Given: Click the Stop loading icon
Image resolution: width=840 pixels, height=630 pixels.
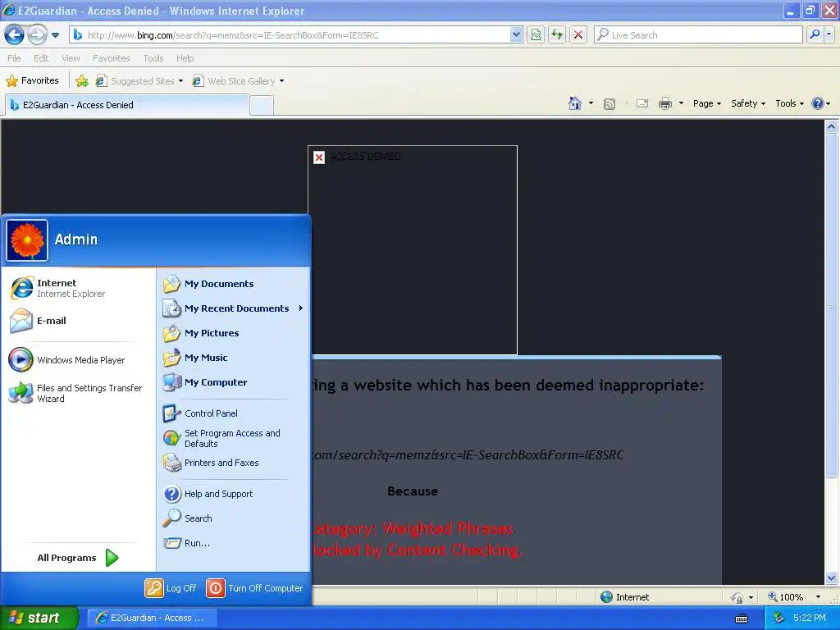Looking at the screenshot, I should [578, 35].
